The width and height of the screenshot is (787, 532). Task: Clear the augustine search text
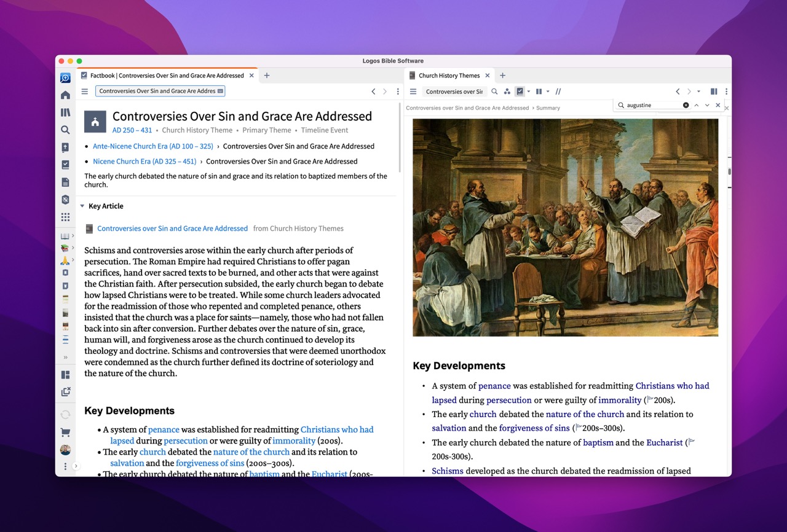686,105
